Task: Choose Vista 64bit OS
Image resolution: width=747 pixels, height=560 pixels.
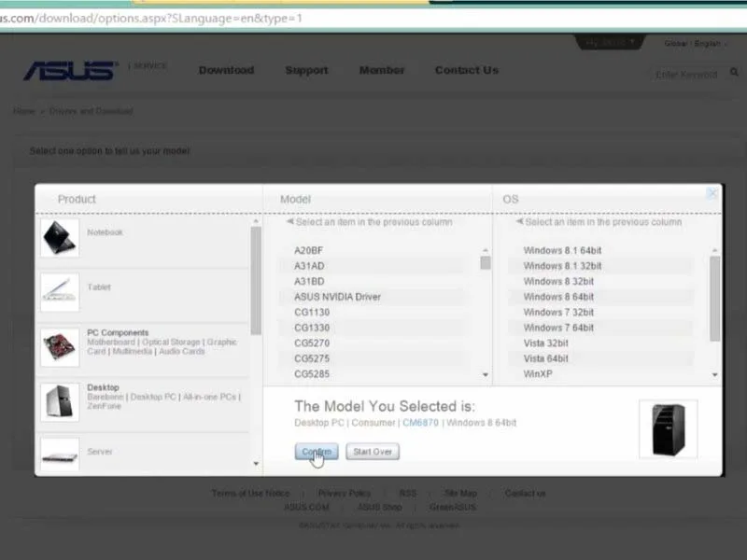Action: 545,358
